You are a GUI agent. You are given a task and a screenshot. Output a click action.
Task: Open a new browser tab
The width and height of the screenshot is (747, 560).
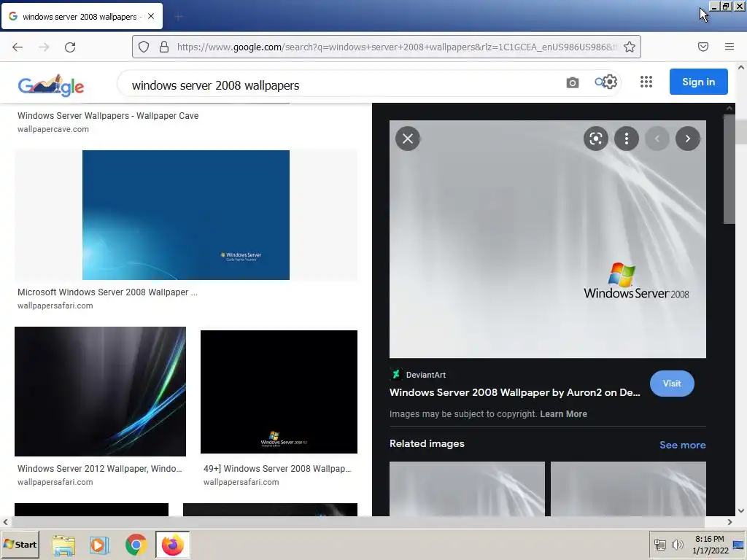coord(179,17)
